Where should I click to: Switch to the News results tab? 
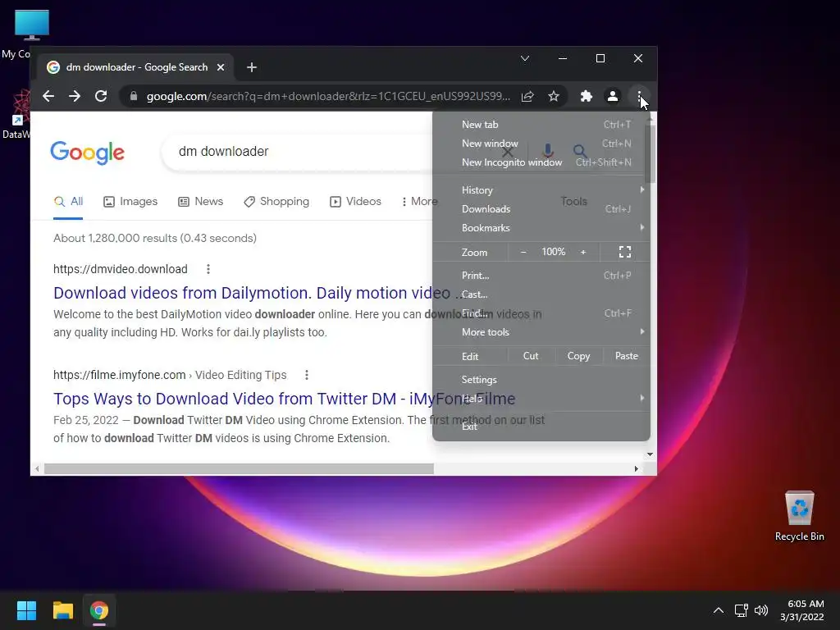[x=201, y=202]
